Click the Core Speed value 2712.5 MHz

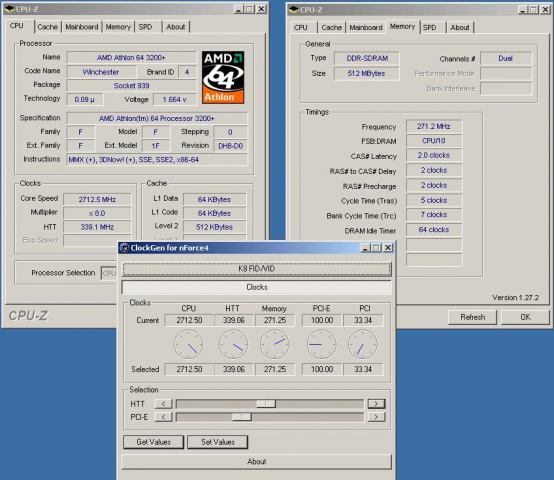click(97, 200)
